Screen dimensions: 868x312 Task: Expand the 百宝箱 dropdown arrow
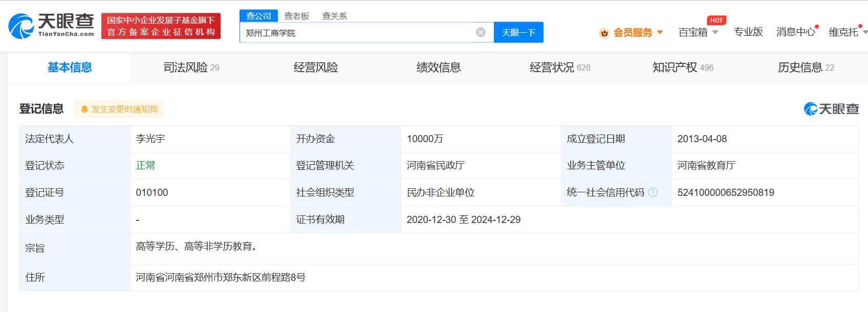(715, 32)
